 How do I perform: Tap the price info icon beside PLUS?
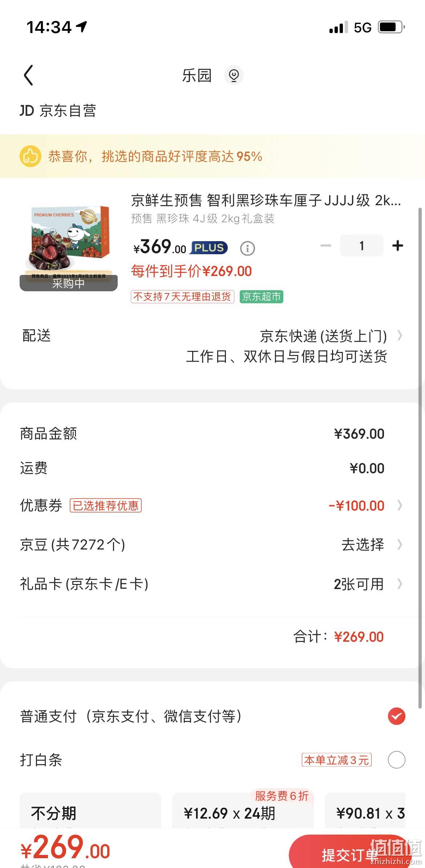click(x=247, y=248)
